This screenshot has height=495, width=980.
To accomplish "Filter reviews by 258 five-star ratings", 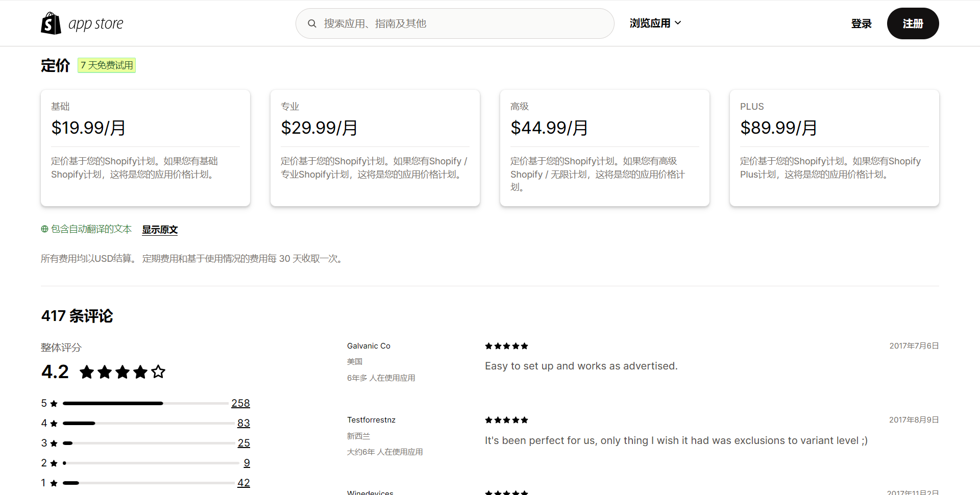I will (x=240, y=403).
